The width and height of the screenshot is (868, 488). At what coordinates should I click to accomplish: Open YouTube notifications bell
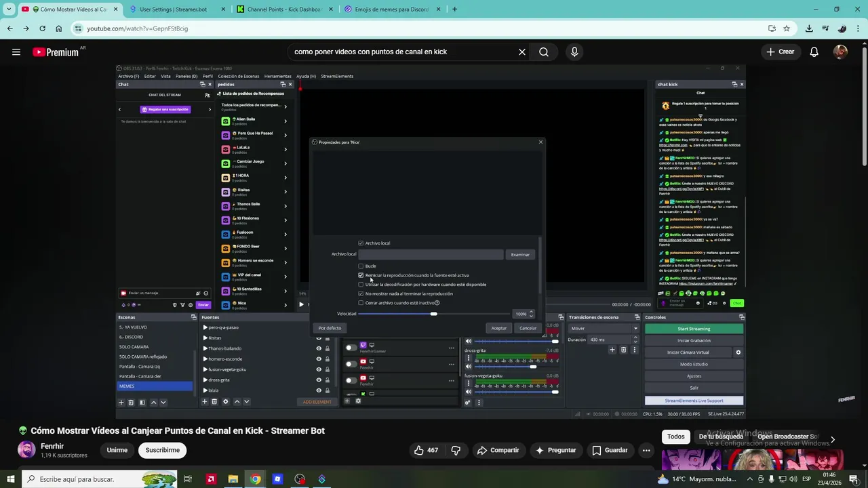(x=814, y=52)
